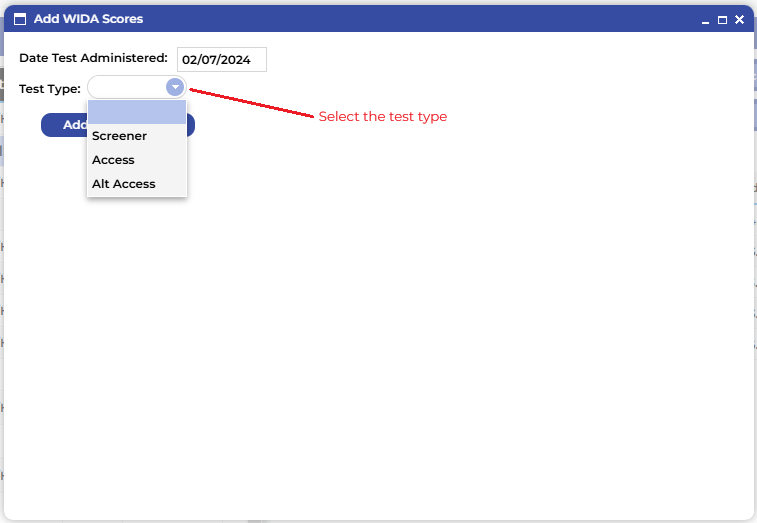Minimize the Add WIDA Scores dialog
This screenshot has width=757, height=523.
[x=705, y=19]
